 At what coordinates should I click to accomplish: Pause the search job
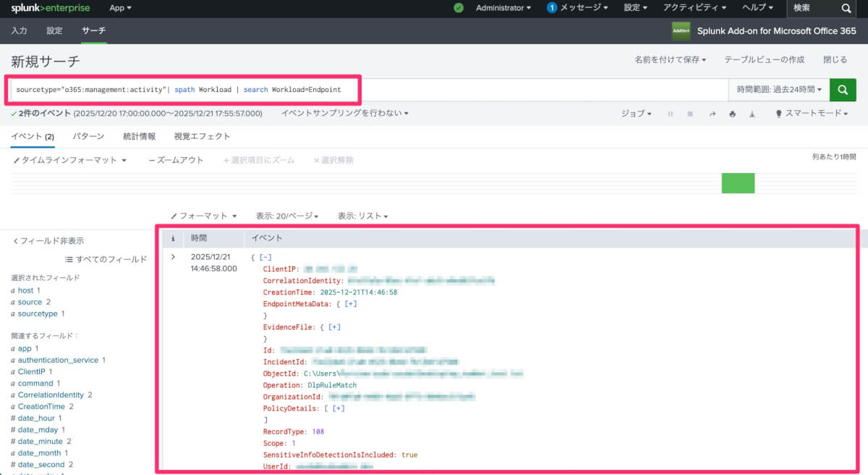click(x=671, y=114)
